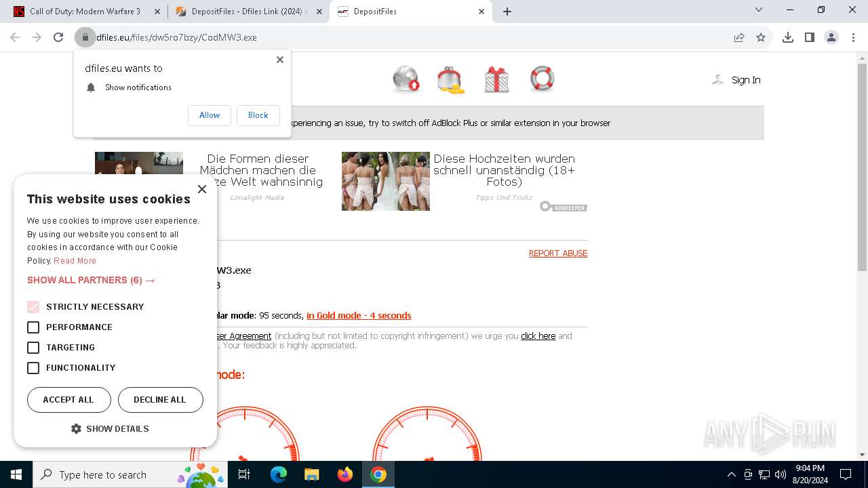Viewport: 868px width, 488px height.
Task: Click the Report Abuse link
Action: tap(558, 253)
